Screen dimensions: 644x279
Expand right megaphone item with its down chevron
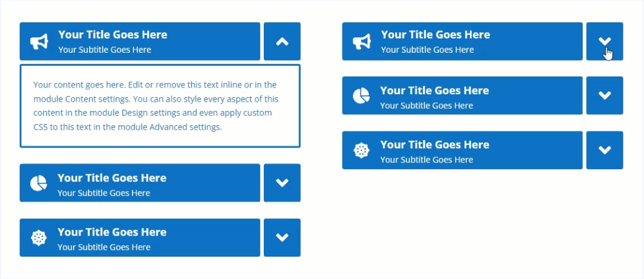point(605,42)
